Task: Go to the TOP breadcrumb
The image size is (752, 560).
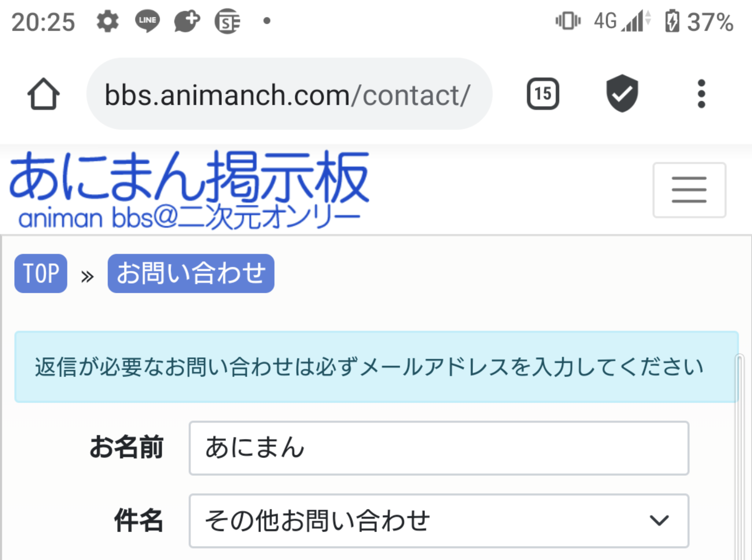Action: pyautogui.click(x=41, y=274)
